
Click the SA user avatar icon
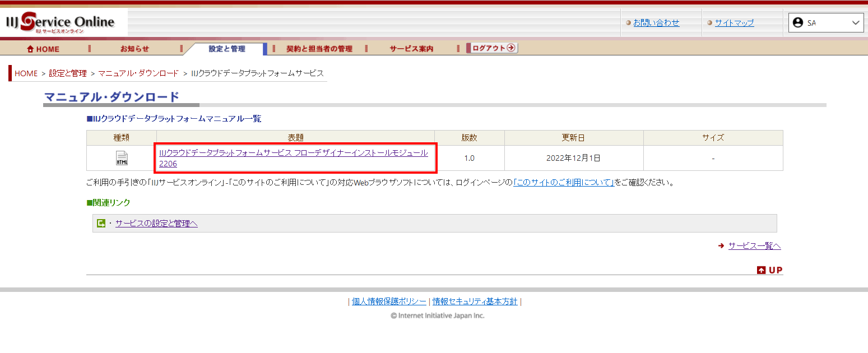(x=798, y=23)
